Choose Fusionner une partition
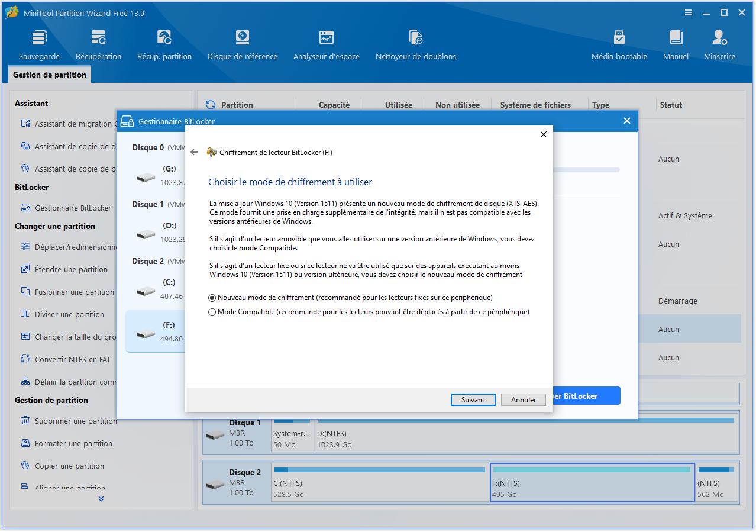Screen dimensions: 756x532 coord(67,292)
